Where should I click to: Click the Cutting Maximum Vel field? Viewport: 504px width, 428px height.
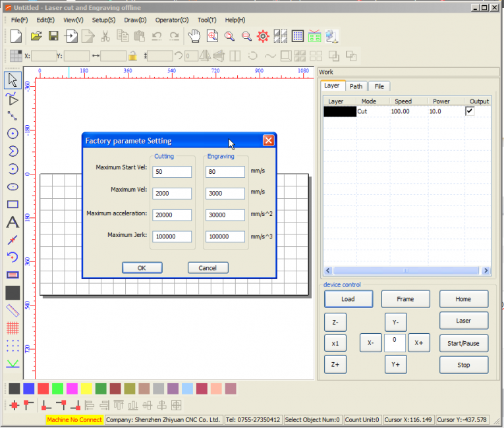click(172, 194)
